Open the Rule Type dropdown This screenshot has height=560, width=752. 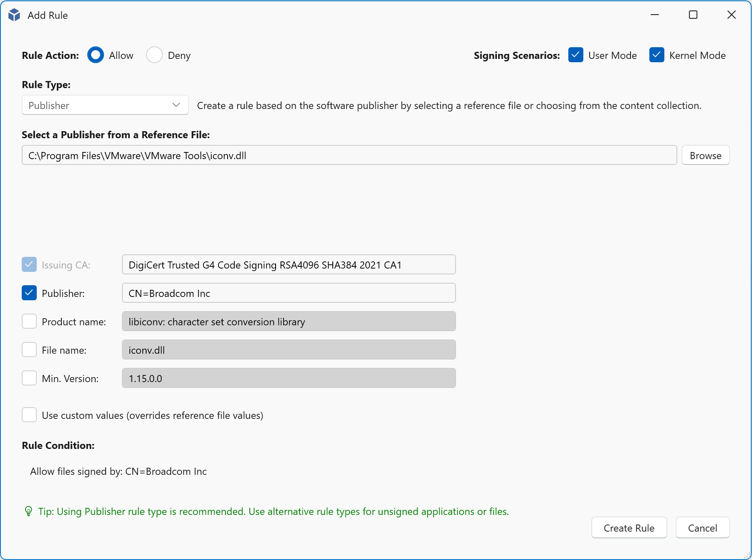105,105
